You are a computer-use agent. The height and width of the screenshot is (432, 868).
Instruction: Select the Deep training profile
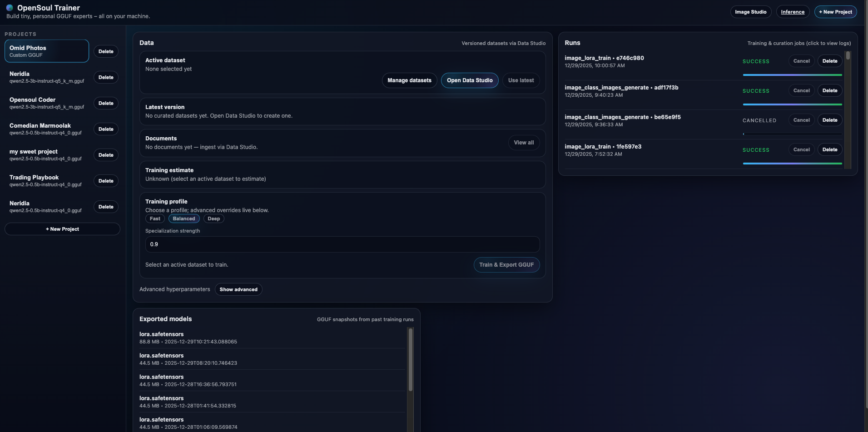(213, 218)
